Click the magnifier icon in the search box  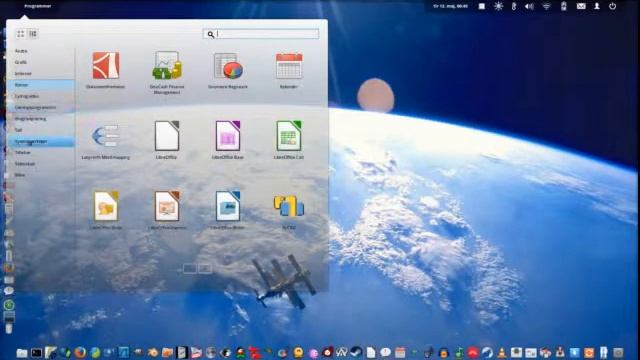point(211,34)
